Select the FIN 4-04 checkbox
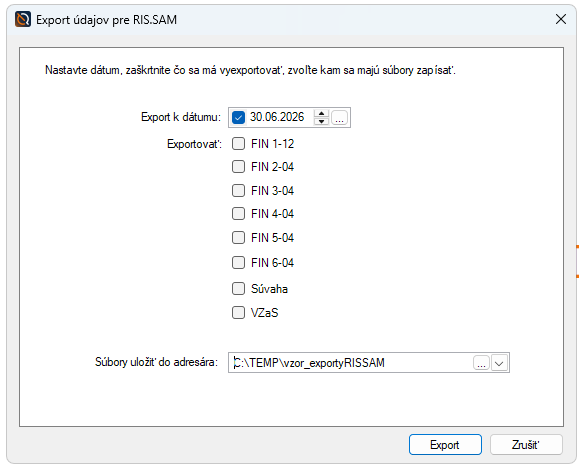 point(238,213)
